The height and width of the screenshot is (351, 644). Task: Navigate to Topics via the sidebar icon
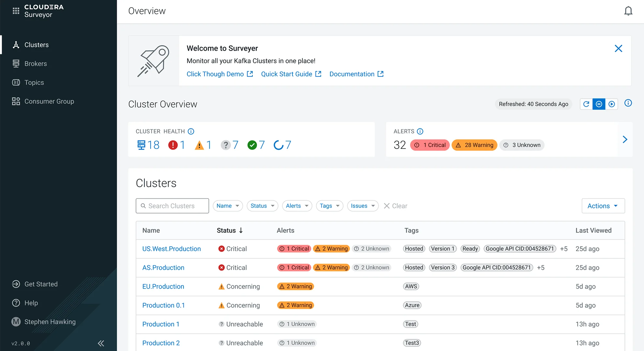pos(16,82)
